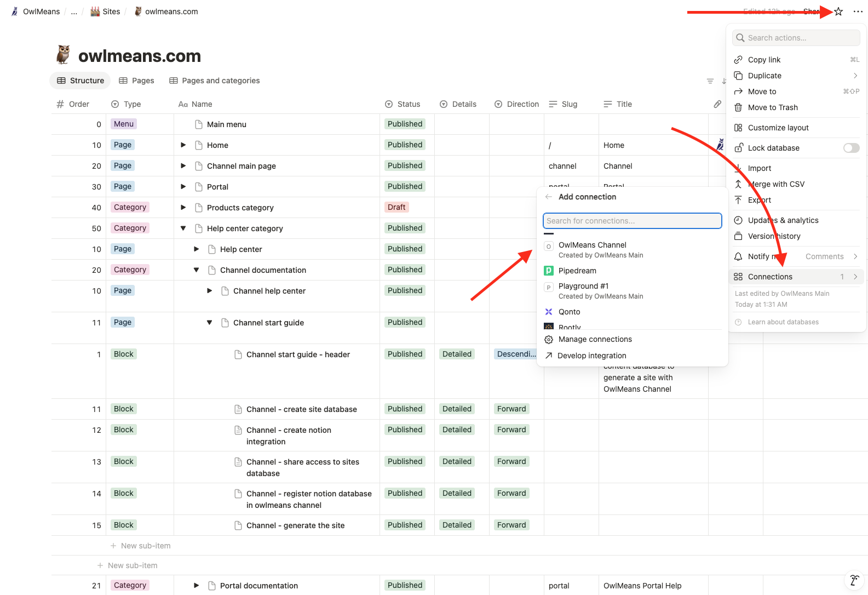Viewport: 868px width, 595px height.
Task: Click the owl page icon beside the title
Action: pyautogui.click(x=64, y=55)
